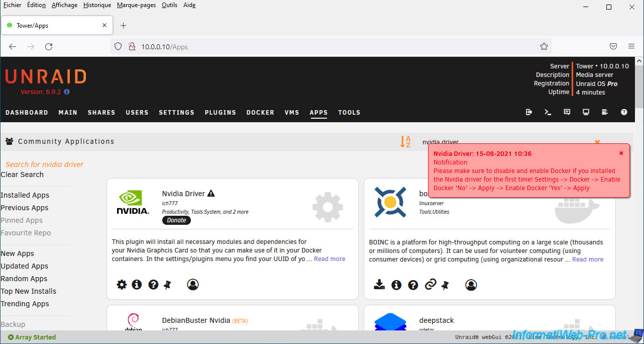The image size is (644, 344).
Task: Open the terminal icon in Unraid header
Action: 548,112
